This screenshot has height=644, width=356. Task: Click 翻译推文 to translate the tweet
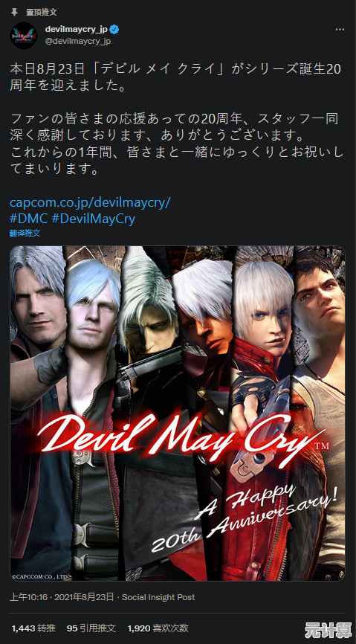click(25, 233)
